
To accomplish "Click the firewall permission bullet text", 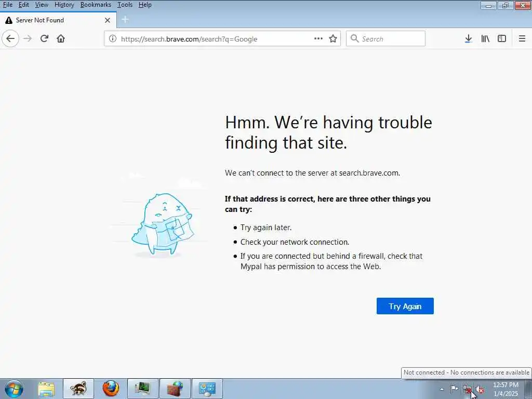I will click(x=331, y=261).
